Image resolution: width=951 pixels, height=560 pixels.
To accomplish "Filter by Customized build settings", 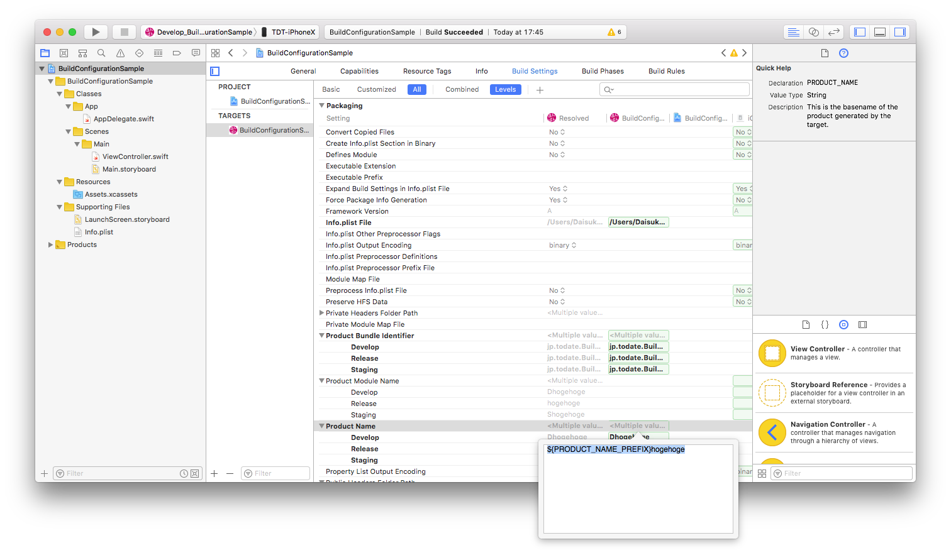I will (x=376, y=89).
